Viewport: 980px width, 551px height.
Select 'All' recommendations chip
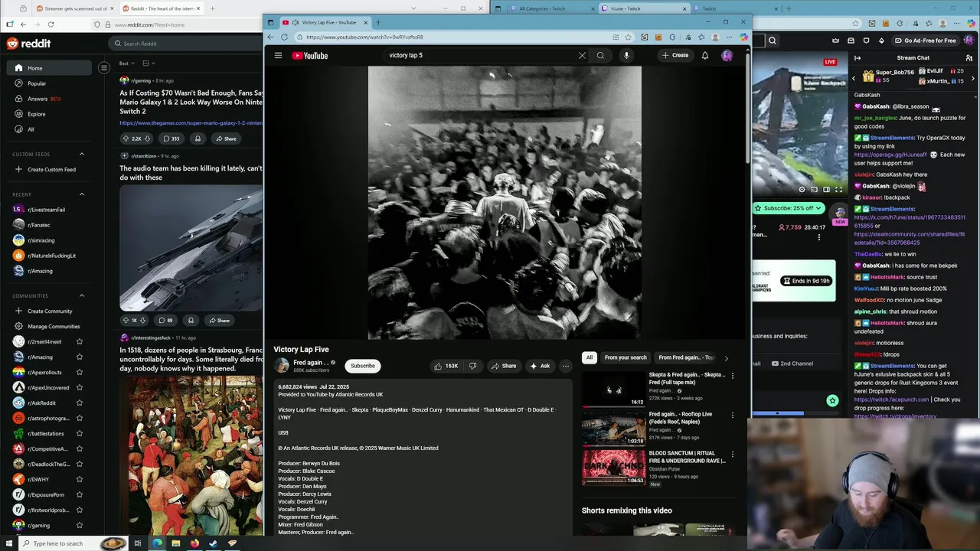[x=589, y=357]
